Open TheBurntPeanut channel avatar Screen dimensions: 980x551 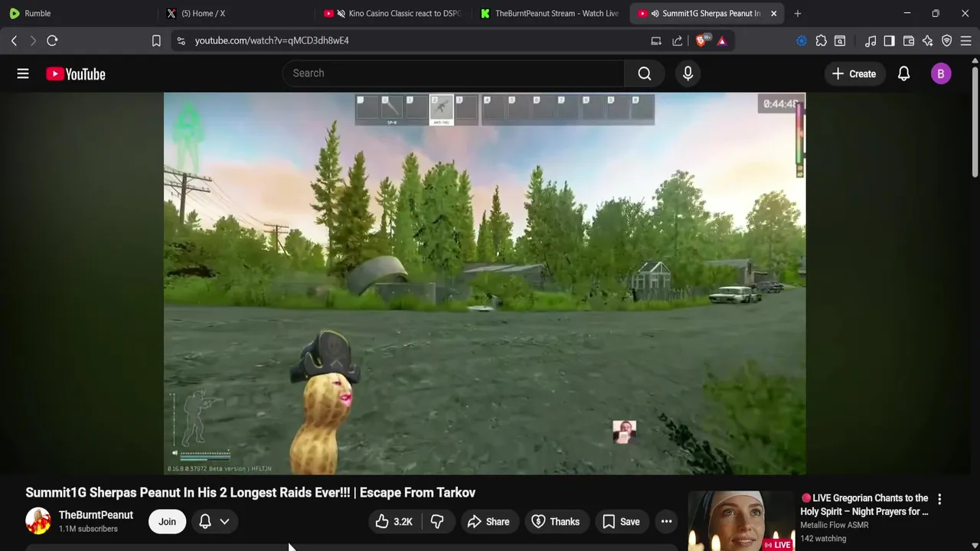pyautogui.click(x=38, y=521)
